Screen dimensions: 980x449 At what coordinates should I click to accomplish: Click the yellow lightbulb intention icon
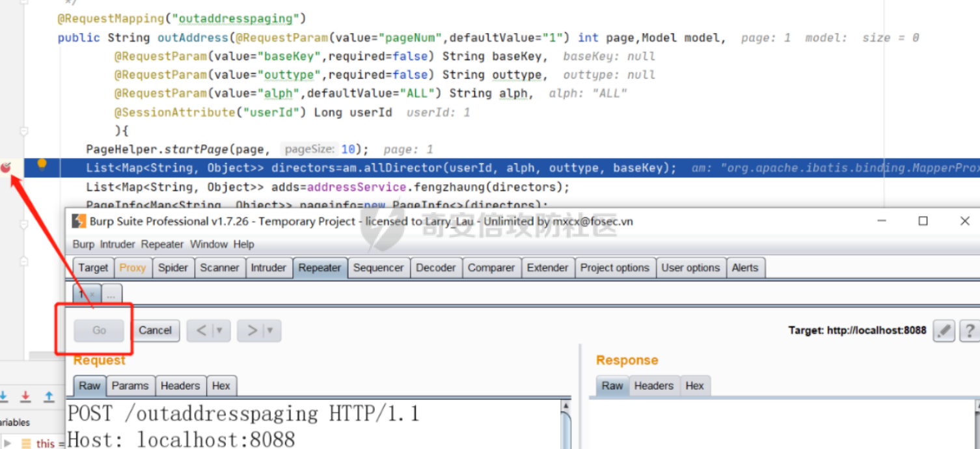click(42, 165)
